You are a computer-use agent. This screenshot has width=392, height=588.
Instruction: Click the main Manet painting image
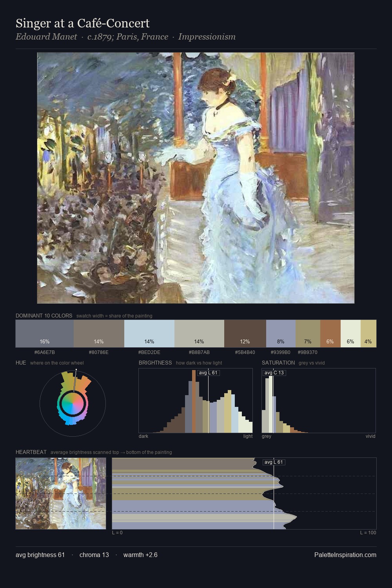pos(196,178)
